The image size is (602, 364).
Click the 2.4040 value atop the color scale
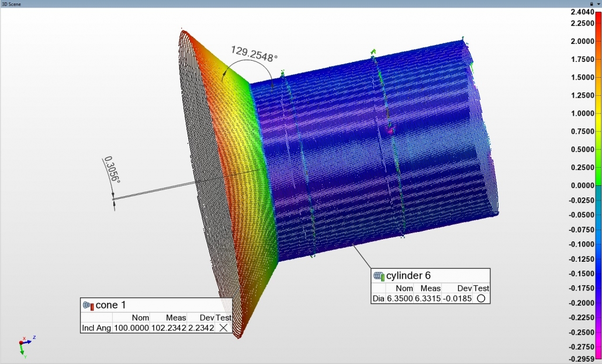tap(584, 11)
